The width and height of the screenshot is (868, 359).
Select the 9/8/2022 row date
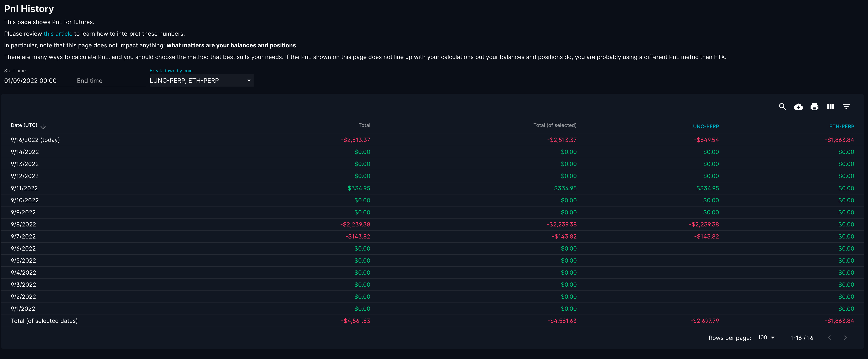pyautogui.click(x=23, y=224)
